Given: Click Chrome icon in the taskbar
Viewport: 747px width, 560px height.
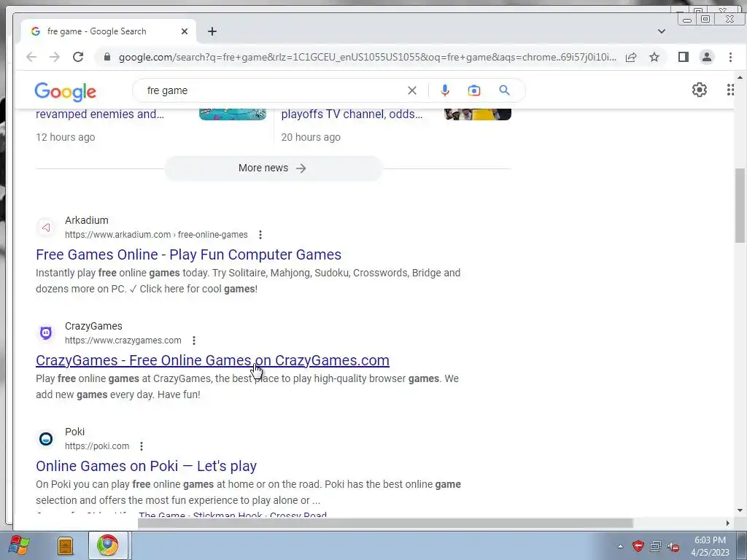Looking at the screenshot, I should pos(108,545).
